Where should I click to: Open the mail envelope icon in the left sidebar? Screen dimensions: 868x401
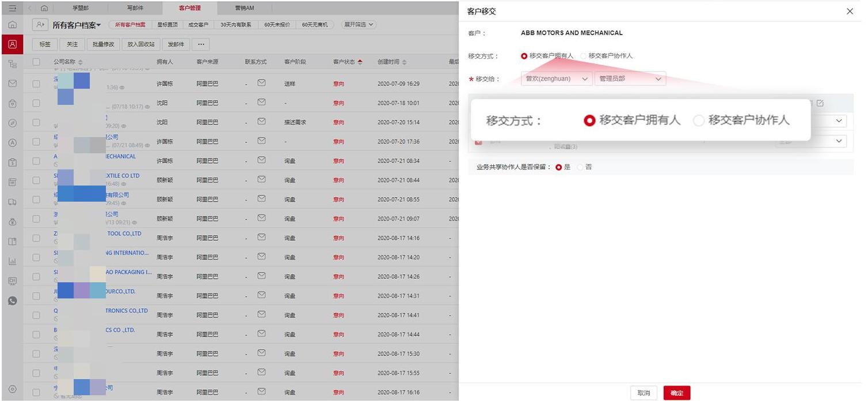point(12,84)
